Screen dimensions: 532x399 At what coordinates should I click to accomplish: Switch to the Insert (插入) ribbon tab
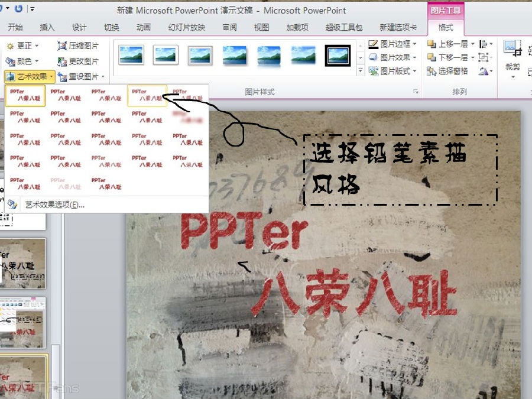(x=47, y=27)
